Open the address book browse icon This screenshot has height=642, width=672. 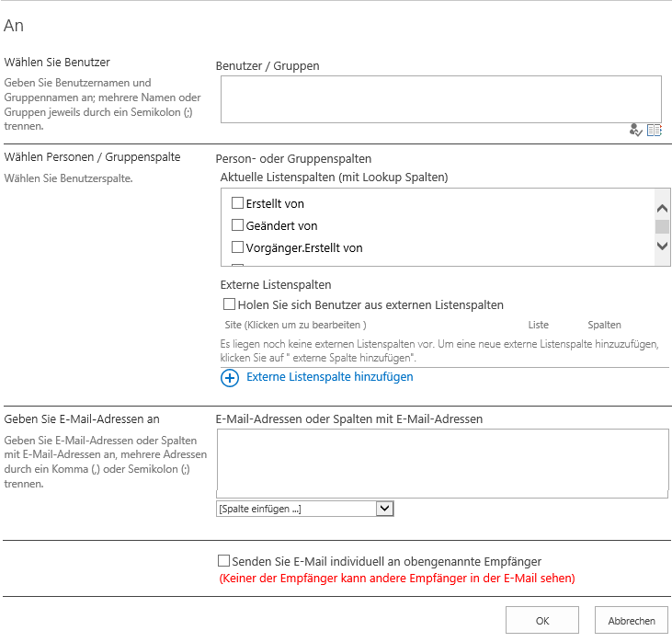[x=654, y=131]
